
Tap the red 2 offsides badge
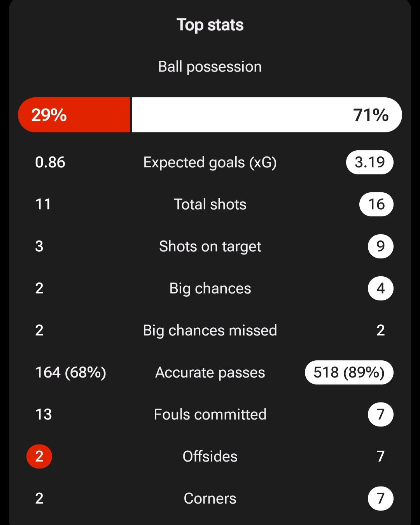point(39,457)
